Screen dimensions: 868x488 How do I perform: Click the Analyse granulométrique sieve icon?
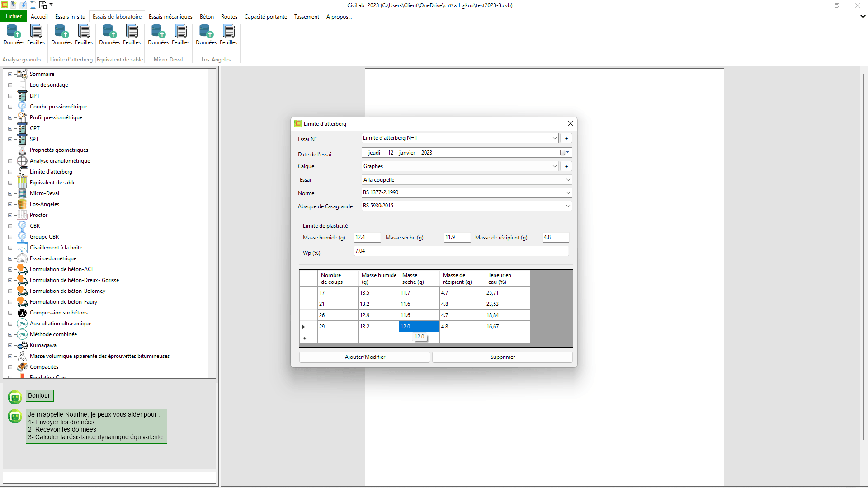point(22,161)
